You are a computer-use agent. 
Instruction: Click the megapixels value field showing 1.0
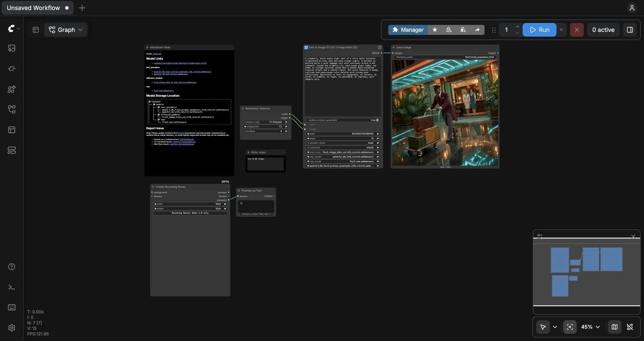coord(266,126)
